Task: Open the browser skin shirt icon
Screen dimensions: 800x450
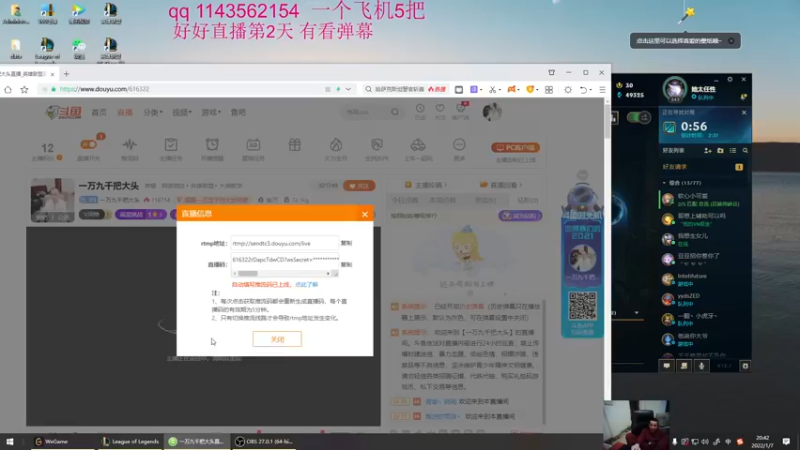Action: click(x=552, y=72)
